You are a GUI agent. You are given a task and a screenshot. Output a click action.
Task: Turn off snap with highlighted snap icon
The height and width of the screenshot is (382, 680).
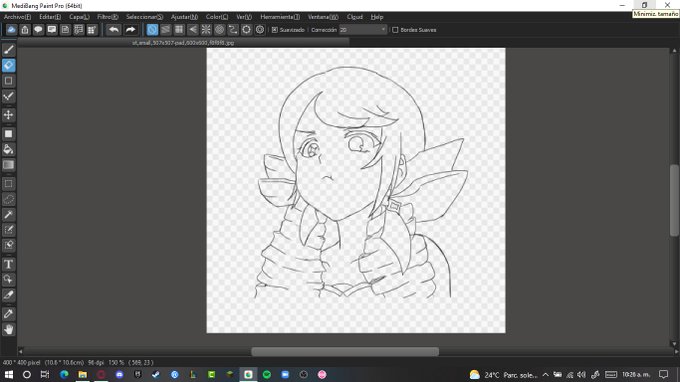[x=152, y=29]
